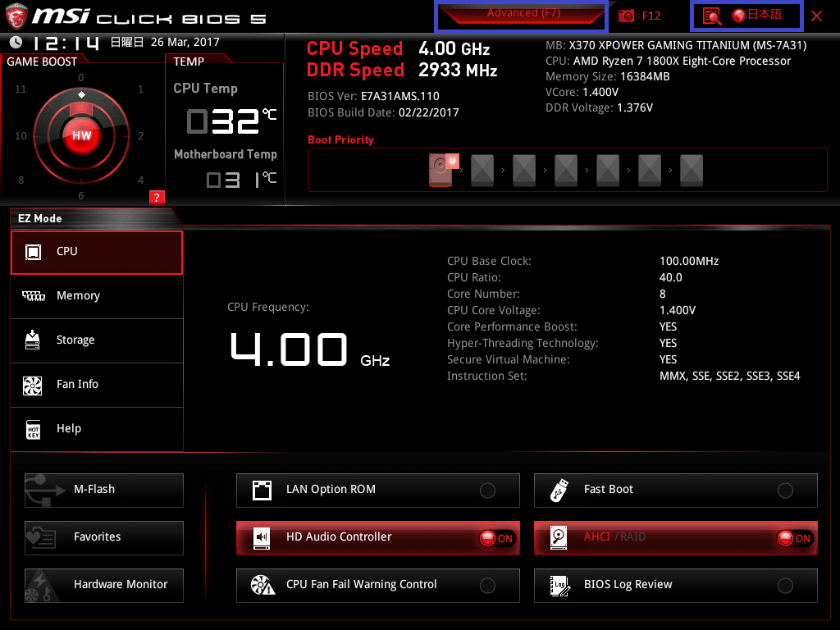Click the Motherboard Temp reading 31°C

coord(242,180)
